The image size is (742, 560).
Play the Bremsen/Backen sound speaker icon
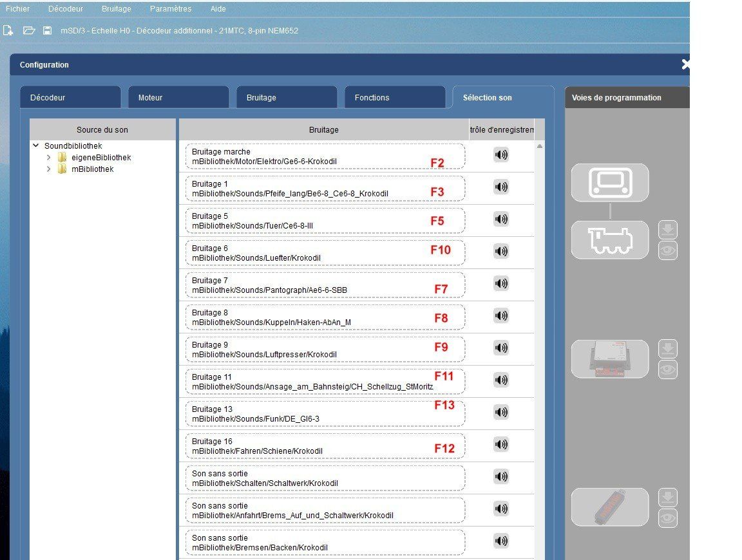(x=501, y=541)
